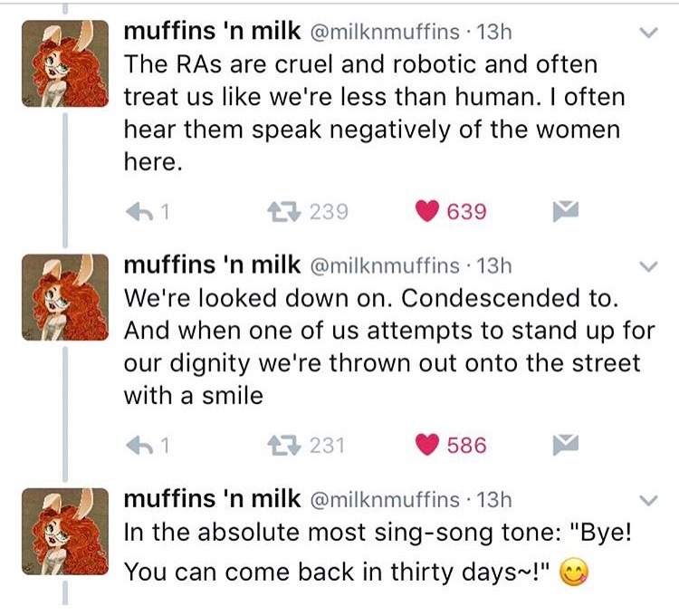The width and height of the screenshot is (679, 616).
Task: Unlike the tweet with 639 likes
Action: click(431, 212)
